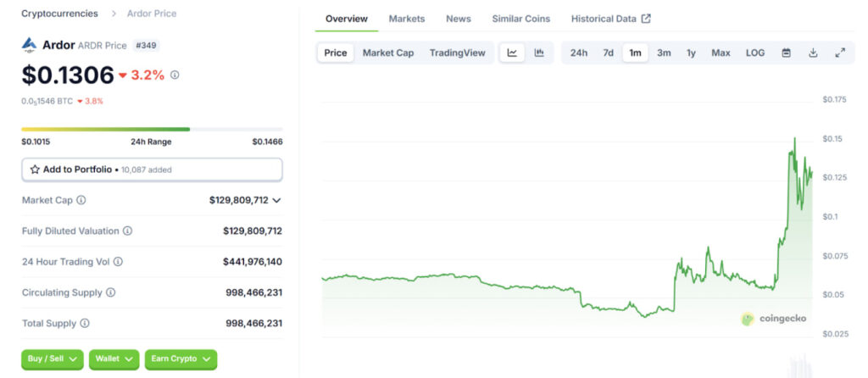Screen dimensions: 868x378
Task: Open Cryptocurrencies breadcrumb link
Action: (60, 14)
